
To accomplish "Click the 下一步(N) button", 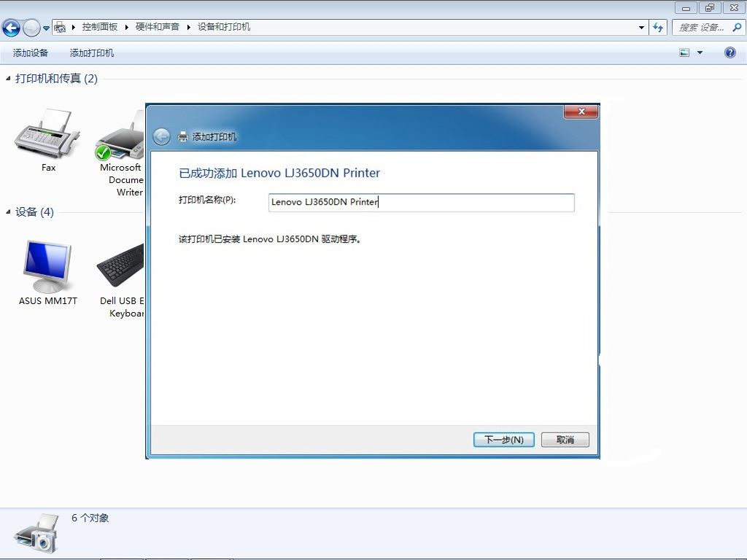I will click(503, 440).
